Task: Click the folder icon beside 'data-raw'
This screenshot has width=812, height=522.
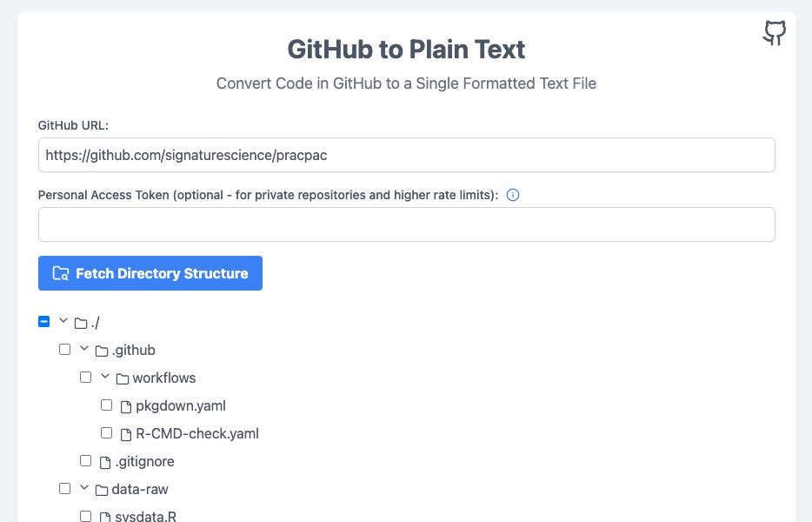Action: [x=102, y=489]
